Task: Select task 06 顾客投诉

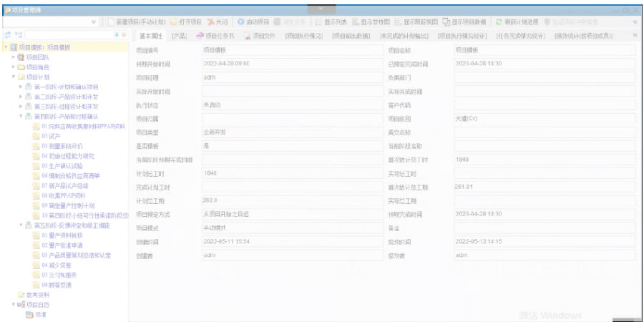Action: [57, 285]
